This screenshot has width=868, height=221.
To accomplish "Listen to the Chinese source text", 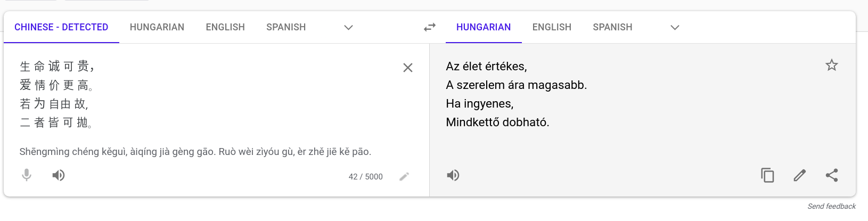I will coord(59,175).
